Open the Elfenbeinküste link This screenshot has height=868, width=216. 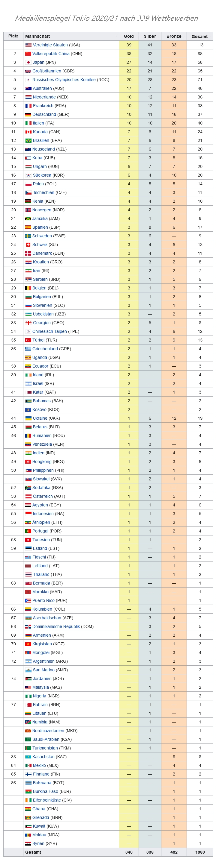[x=46, y=800]
